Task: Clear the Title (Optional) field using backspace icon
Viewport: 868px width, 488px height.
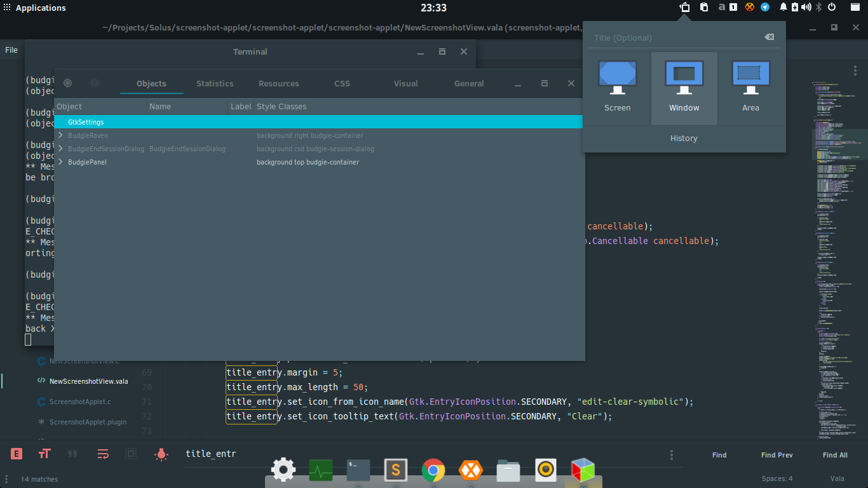Action: click(769, 37)
